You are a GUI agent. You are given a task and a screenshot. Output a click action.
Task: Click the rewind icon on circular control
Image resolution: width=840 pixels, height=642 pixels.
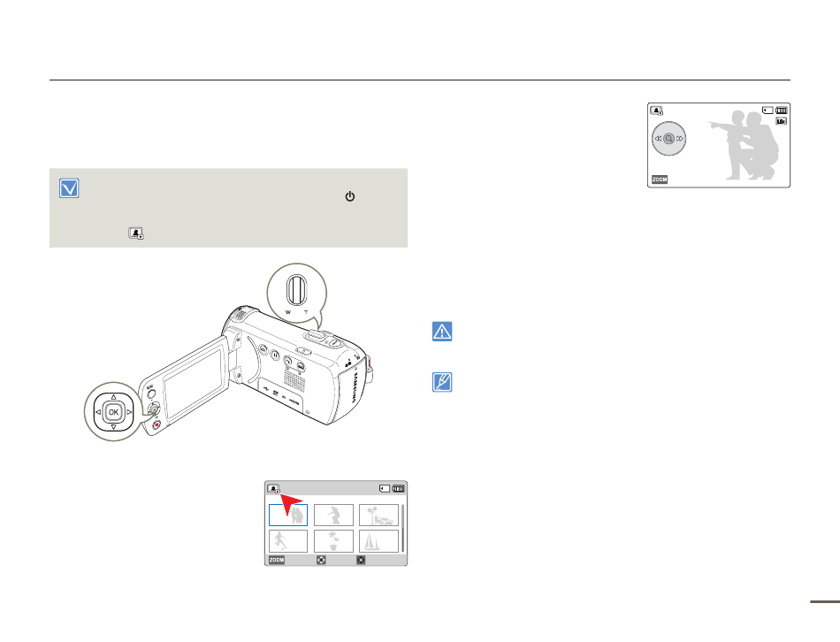pos(658,139)
